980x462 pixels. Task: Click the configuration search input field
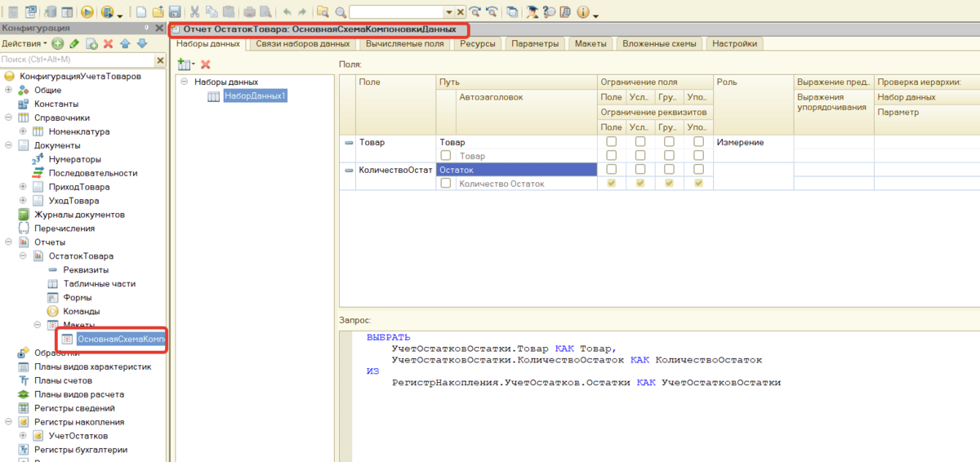point(78,60)
